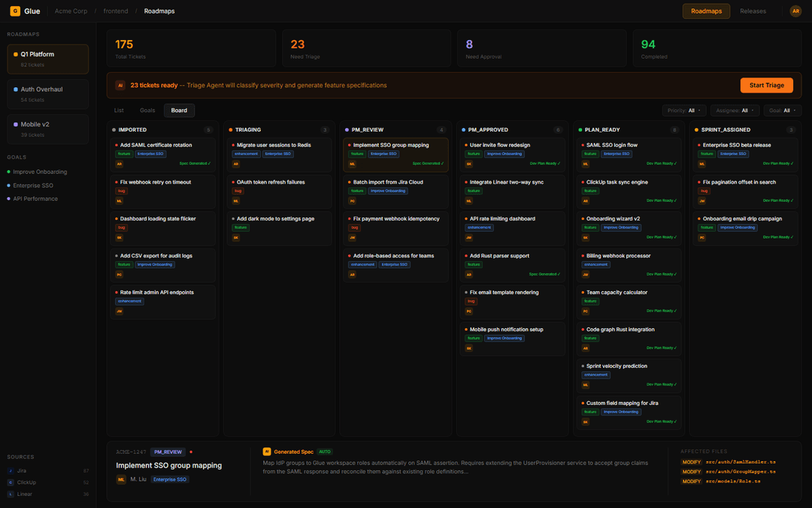The height and width of the screenshot is (508, 812).
Task: Click the ClickUp source icon in sidebar
Action: coord(11,482)
